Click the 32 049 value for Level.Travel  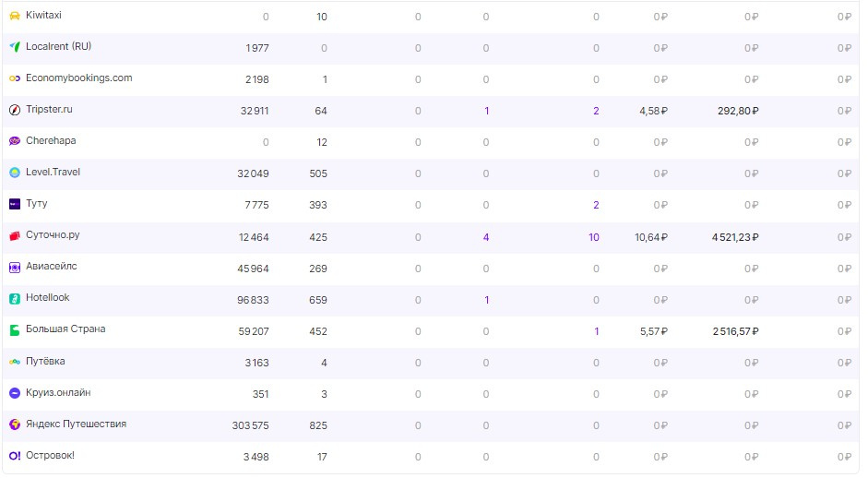(x=253, y=173)
